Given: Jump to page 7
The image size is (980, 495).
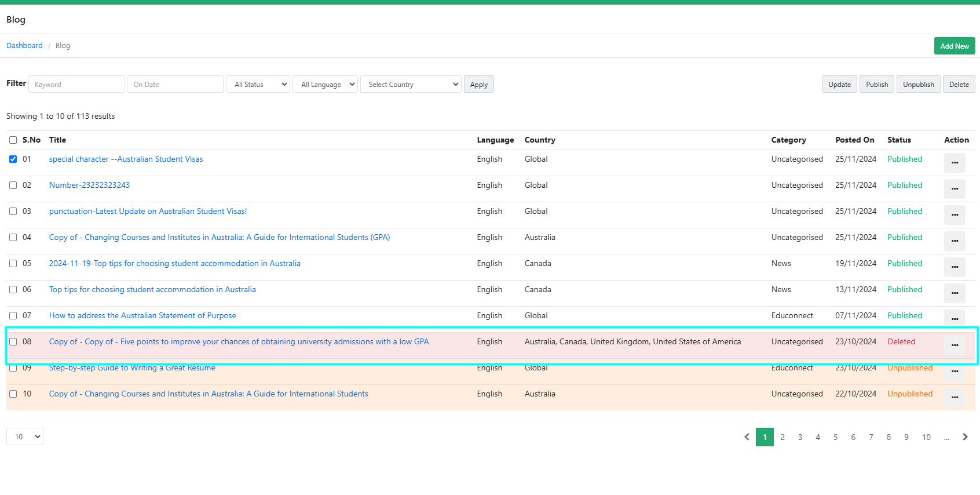Looking at the screenshot, I should 871,437.
